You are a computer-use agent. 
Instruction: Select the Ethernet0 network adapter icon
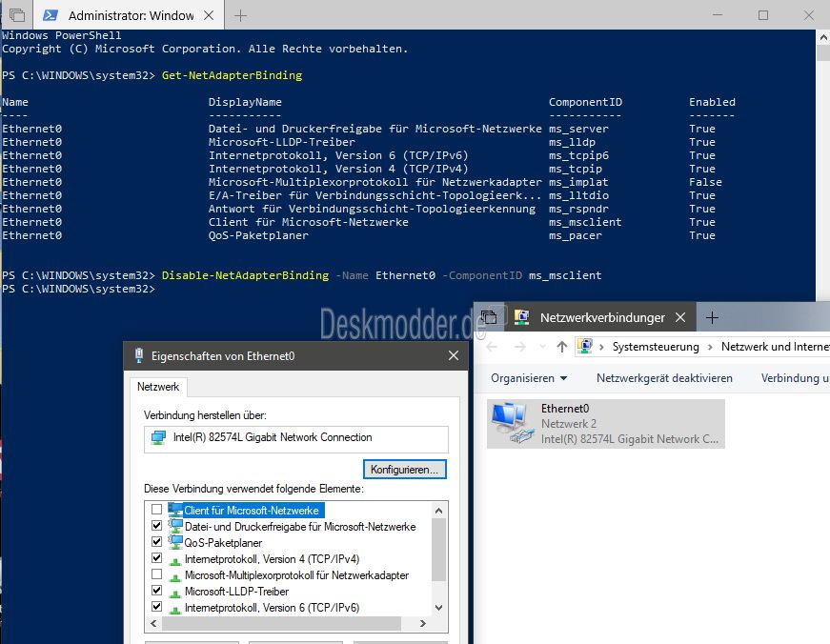[x=512, y=422]
